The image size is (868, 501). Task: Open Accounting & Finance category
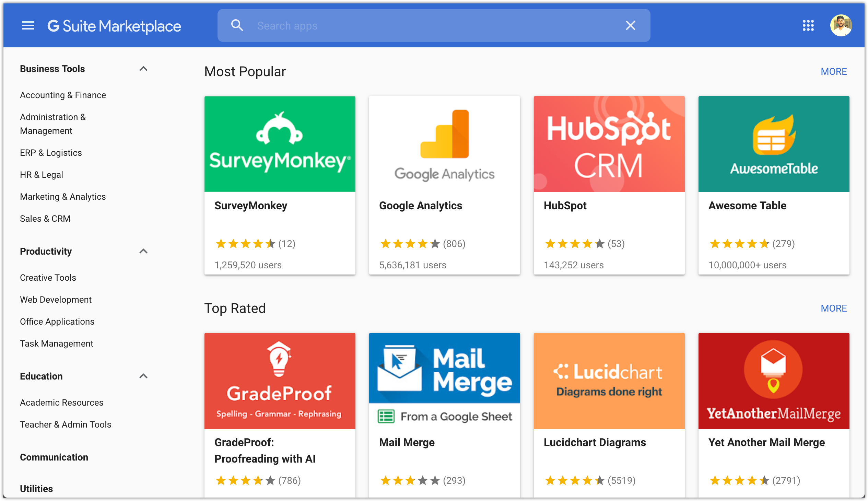point(63,95)
